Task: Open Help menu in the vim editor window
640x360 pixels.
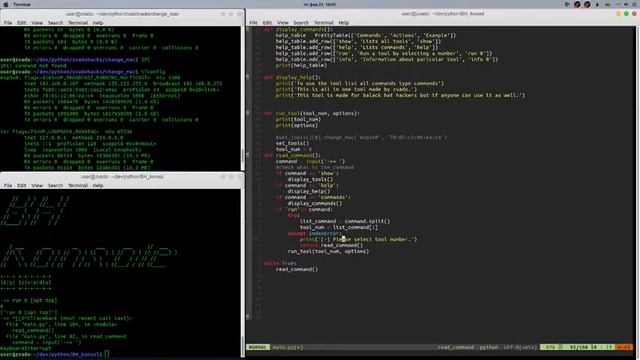Action: (x=344, y=23)
